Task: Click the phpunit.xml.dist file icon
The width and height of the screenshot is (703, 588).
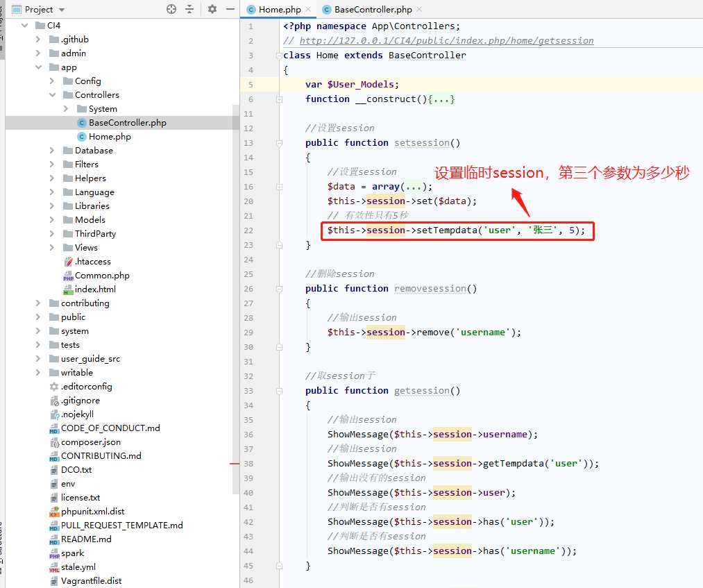Action: click(x=54, y=512)
